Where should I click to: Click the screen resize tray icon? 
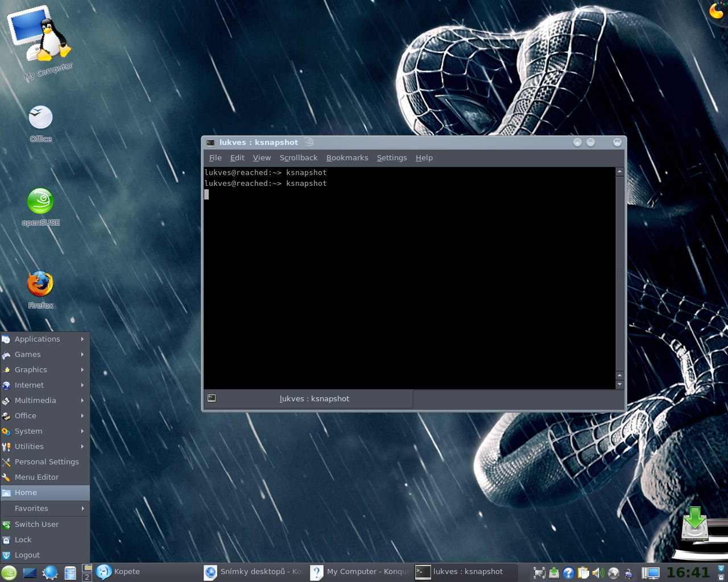click(x=539, y=573)
